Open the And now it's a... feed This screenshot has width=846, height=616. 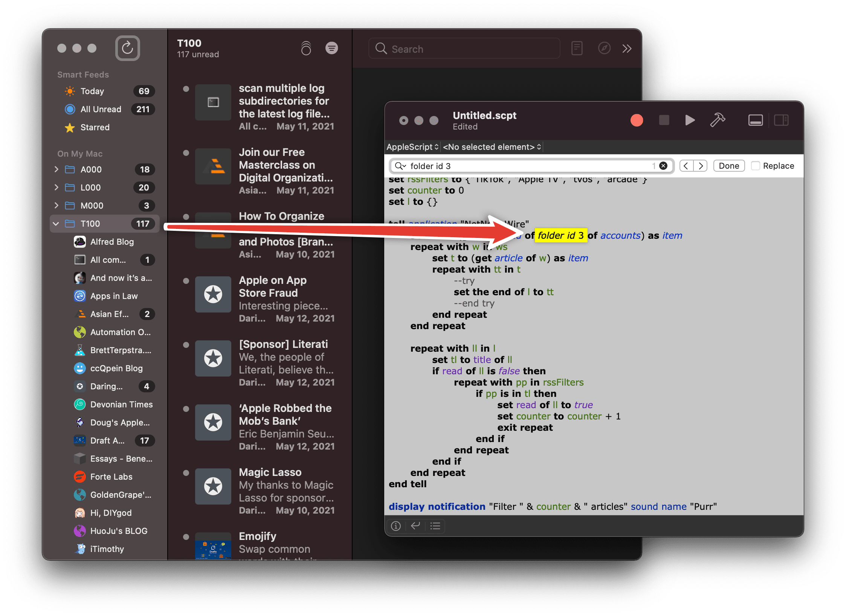pos(105,278)
